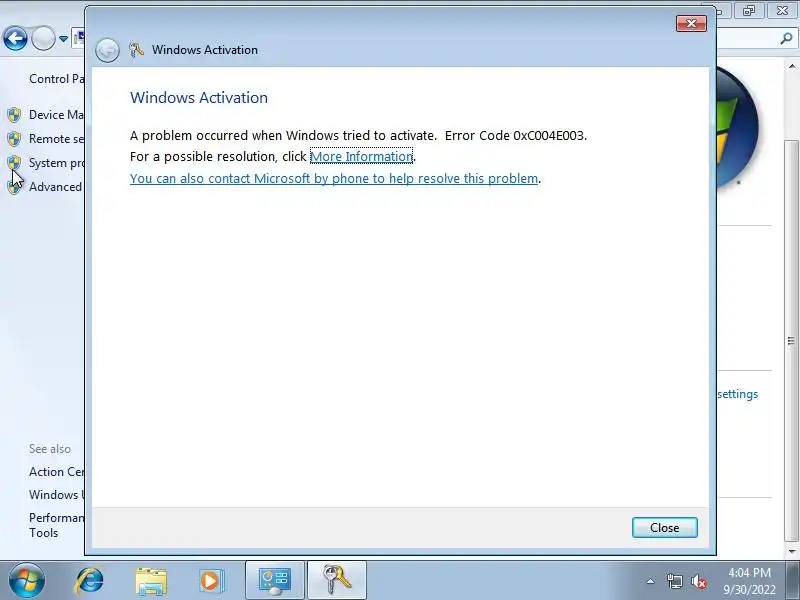Click the keys icon in the activation title

tap(136, 49)
